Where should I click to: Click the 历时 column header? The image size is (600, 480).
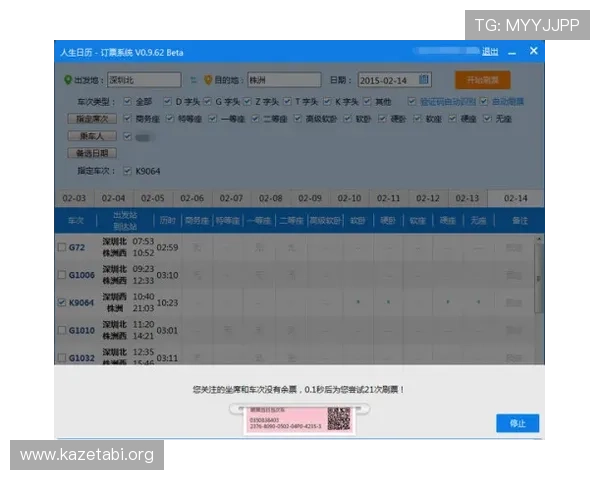point(168,220)
